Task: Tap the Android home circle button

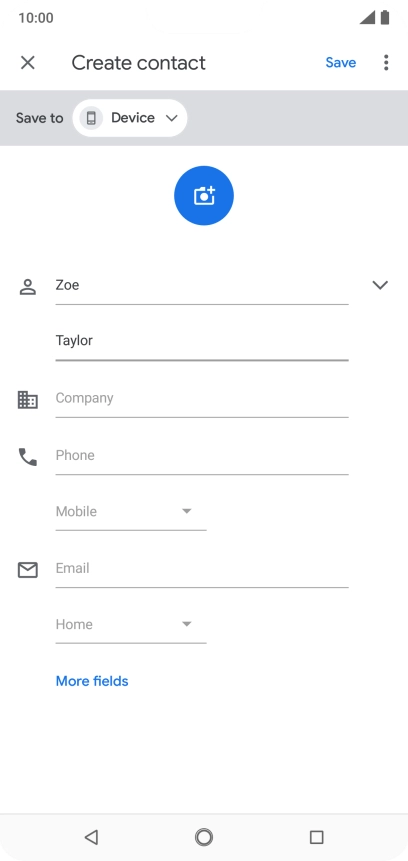Action: click(204, 837)
